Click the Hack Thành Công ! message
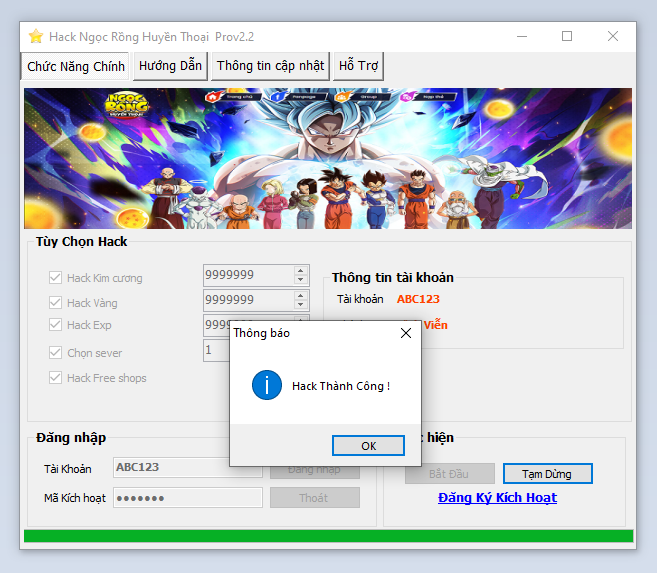Viewport: 657px width, 574px height. pos(341,386)
